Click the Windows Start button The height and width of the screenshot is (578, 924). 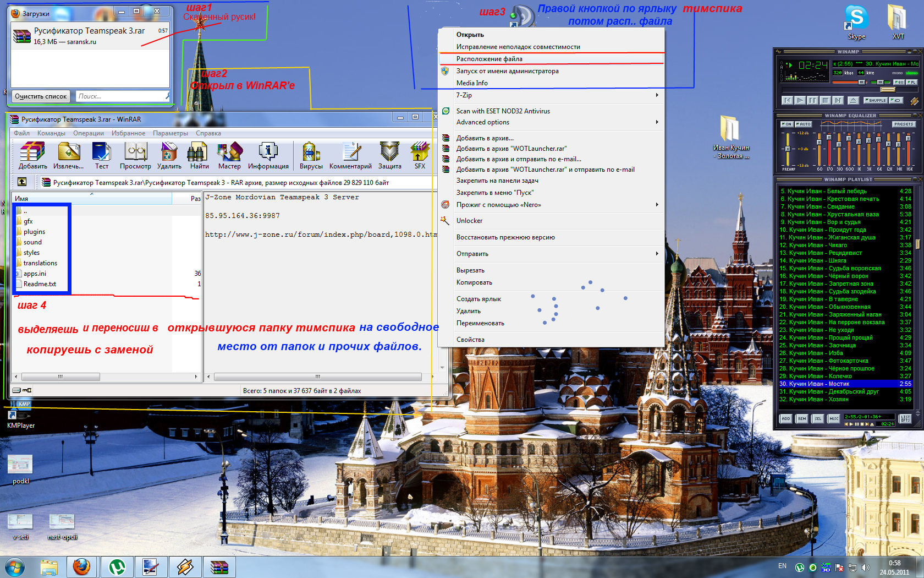click(x=15, y=566)
